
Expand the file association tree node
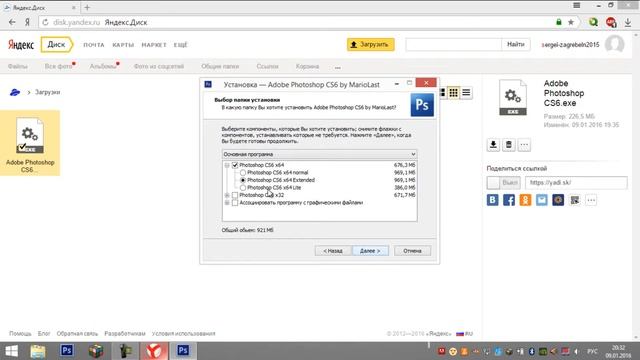[227, 203]
